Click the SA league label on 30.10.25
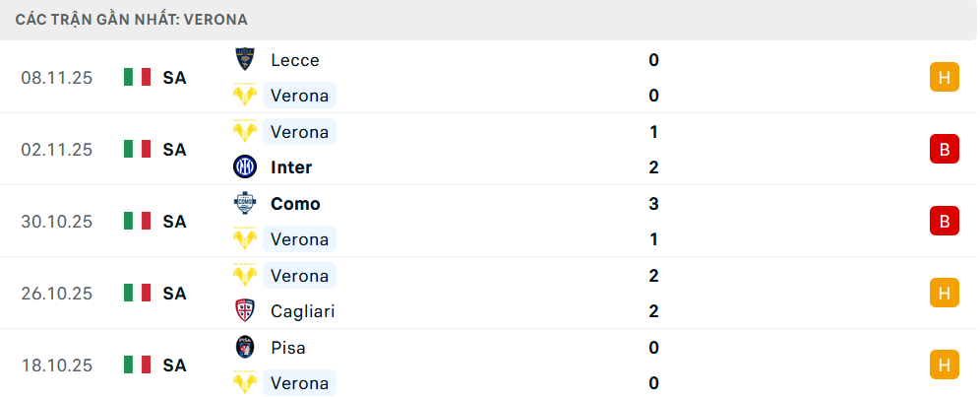The height and width of the screenshot is (397, 980). coord(174,222)
